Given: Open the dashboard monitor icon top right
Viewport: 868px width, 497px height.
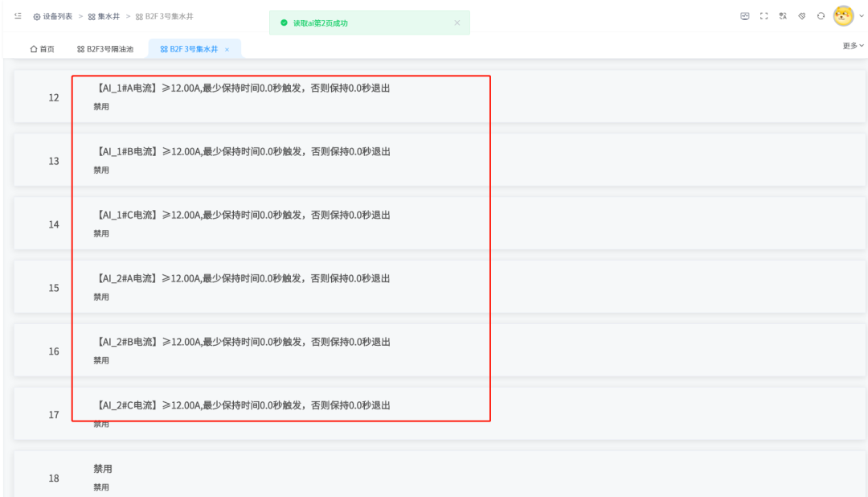Looking at the screenshot, I should point(745,15).
